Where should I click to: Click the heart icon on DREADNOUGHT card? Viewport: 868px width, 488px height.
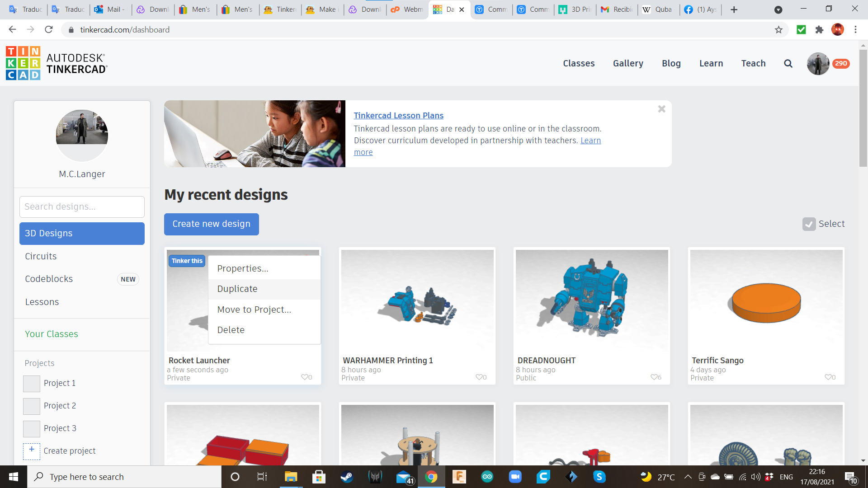[x=654, y=377]
